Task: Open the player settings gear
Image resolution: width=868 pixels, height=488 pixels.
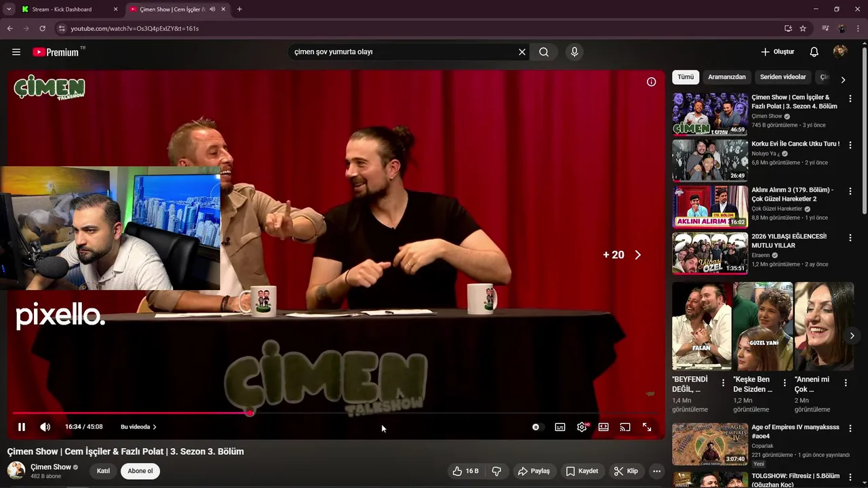Action: [582, 427]
